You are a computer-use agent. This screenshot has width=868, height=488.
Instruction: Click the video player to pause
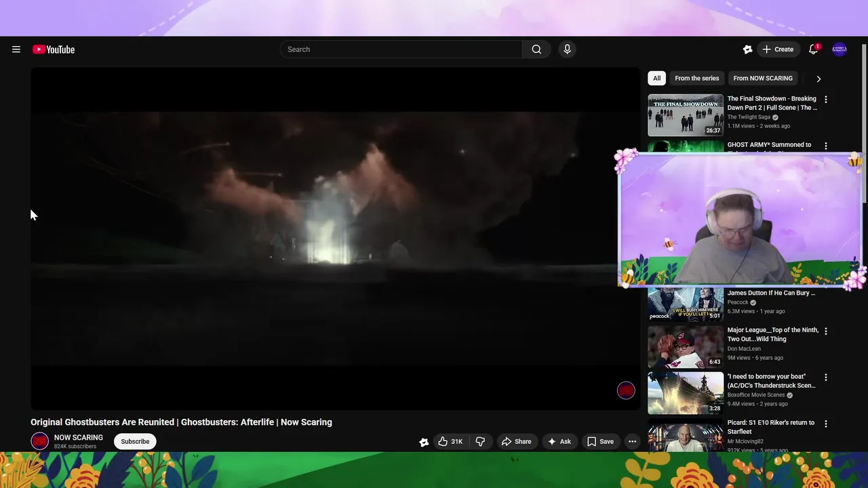click(x=335, y=239)
